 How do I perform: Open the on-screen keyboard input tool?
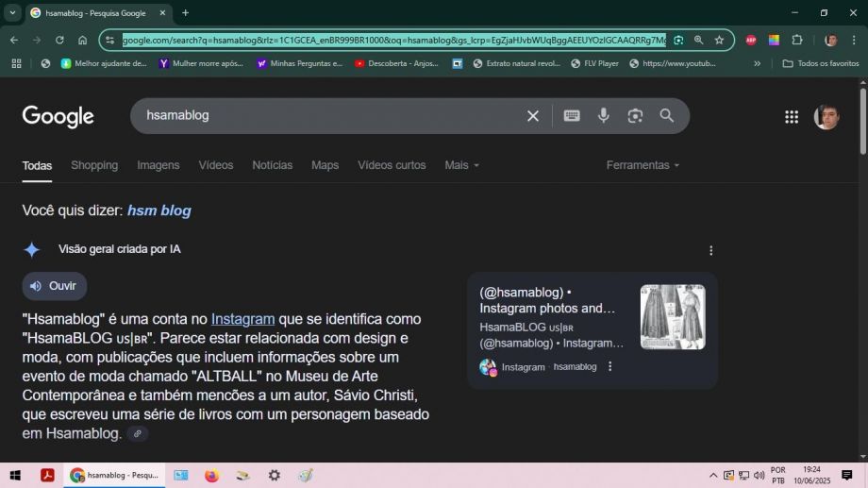point(572,115)
